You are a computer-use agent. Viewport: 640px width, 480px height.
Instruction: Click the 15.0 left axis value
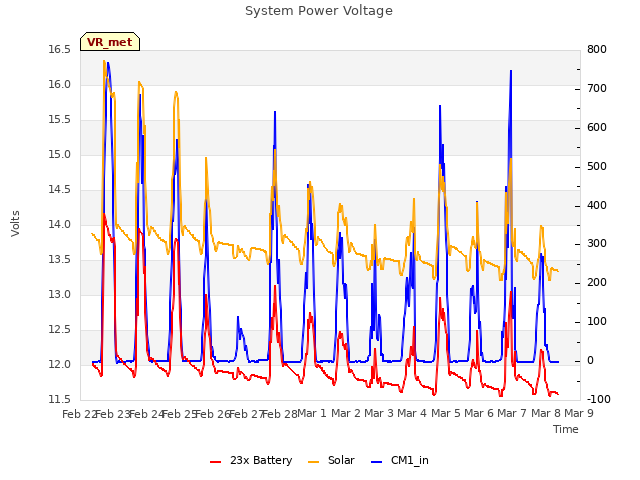tap(60, 155)
